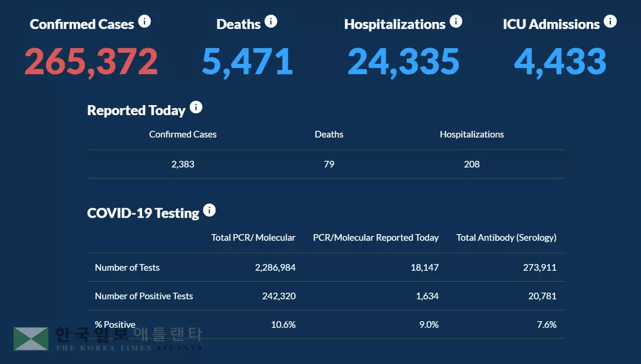Show info for the Hospitalizations heading
641x364 pixels.
point(456,22)
